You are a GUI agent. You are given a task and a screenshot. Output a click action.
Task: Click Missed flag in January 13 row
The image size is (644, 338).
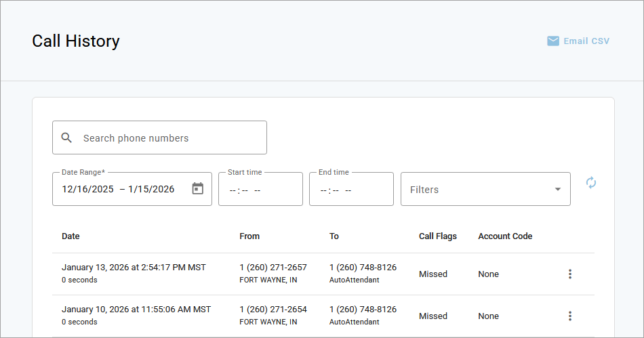point(433,274)
